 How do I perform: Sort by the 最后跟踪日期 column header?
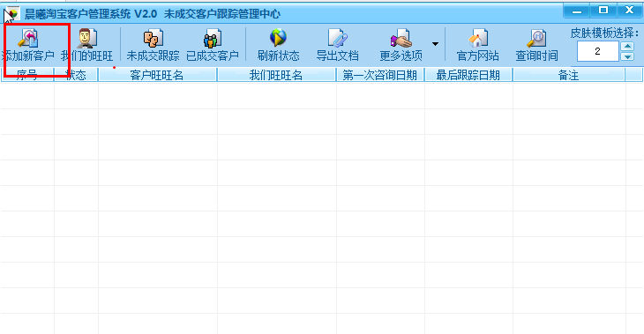[x=468, y=75]
